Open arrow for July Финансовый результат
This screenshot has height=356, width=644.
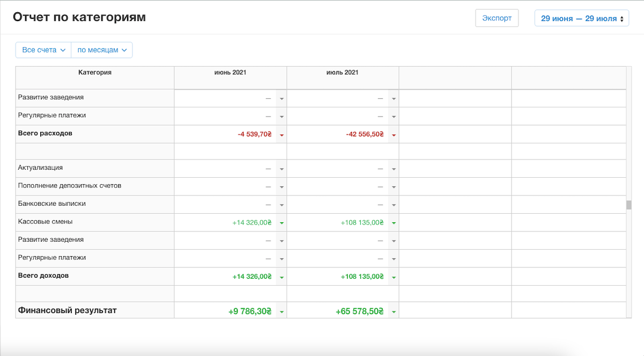393,311
